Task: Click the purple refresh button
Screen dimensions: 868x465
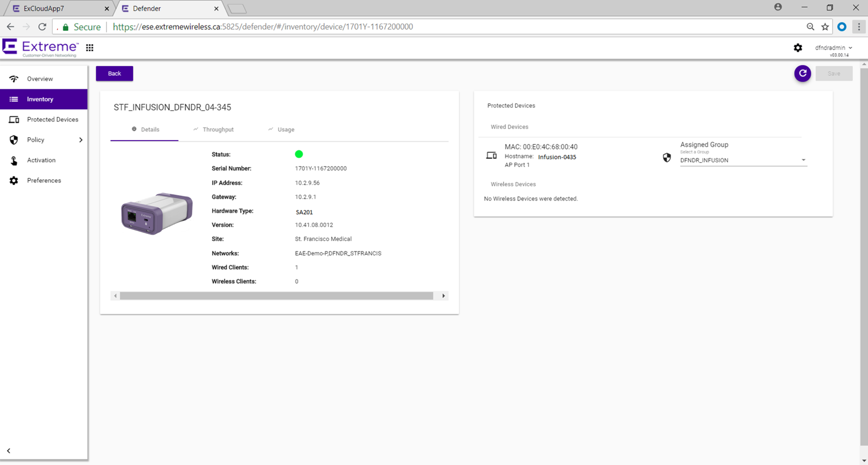Action: [802, 73]
